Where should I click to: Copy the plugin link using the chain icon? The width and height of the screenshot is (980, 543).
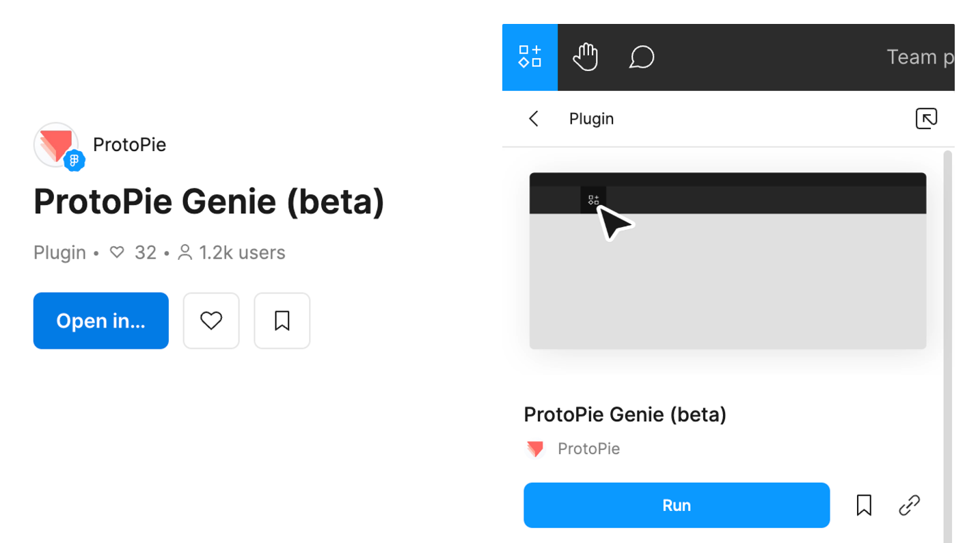pyautogui.click(x=909, y=505)
